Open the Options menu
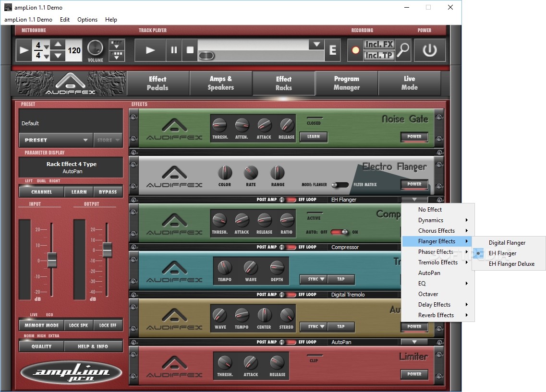The image size is (546, 392). point(87,20)
